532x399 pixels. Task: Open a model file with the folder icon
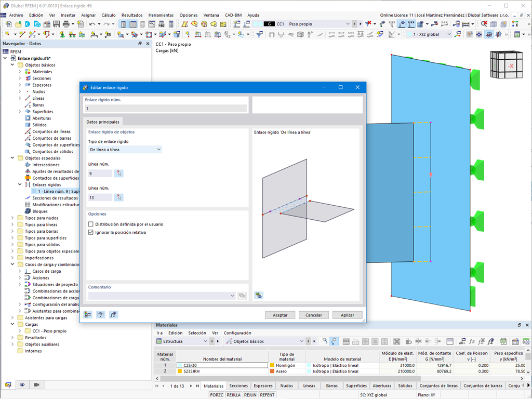[x=18, y=24]
